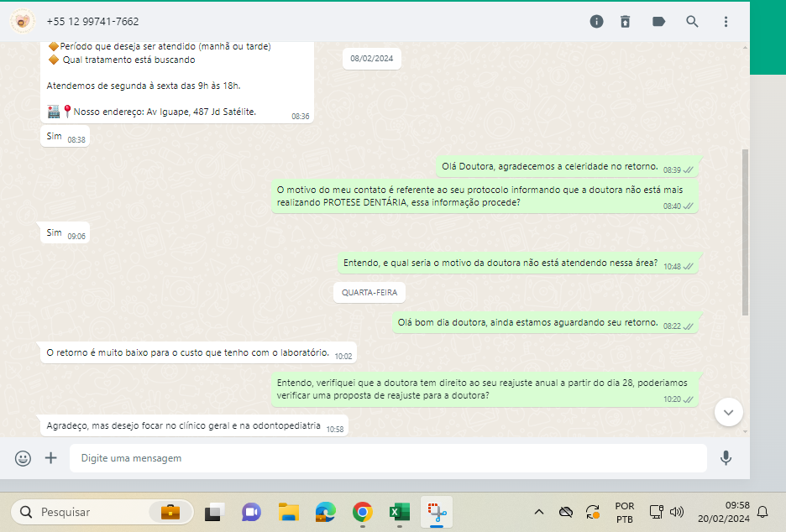
Task: Click in the 'Digite uma mensagem' field
Action: pyautogui.click(x=386, y=458)
